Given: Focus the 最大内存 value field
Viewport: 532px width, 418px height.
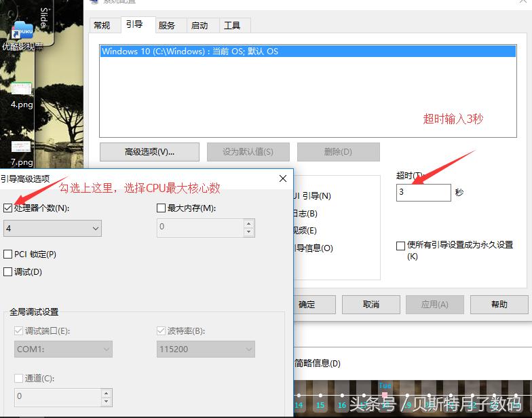Looking at the screenshot, I should click(x=200, y=228).
